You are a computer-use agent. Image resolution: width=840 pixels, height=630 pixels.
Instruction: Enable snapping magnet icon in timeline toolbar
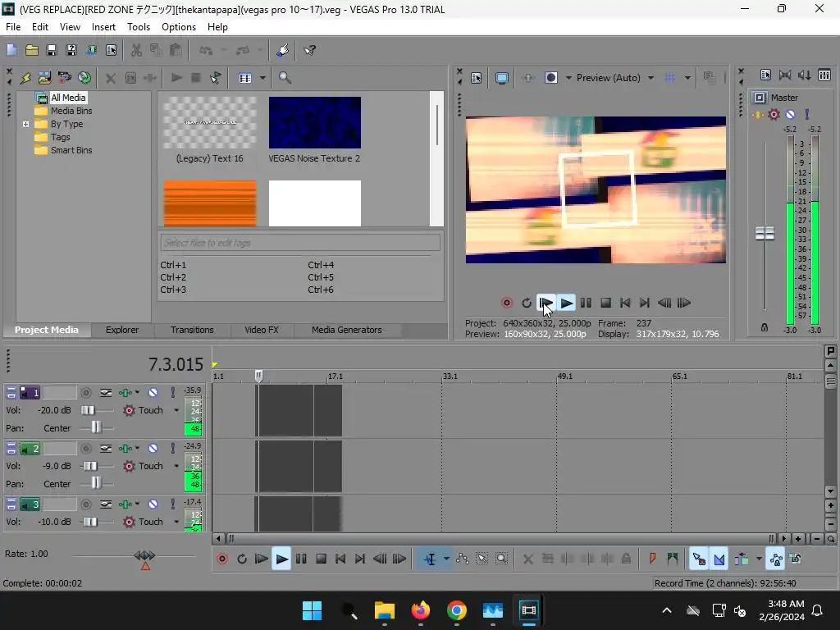click(699, 559)
